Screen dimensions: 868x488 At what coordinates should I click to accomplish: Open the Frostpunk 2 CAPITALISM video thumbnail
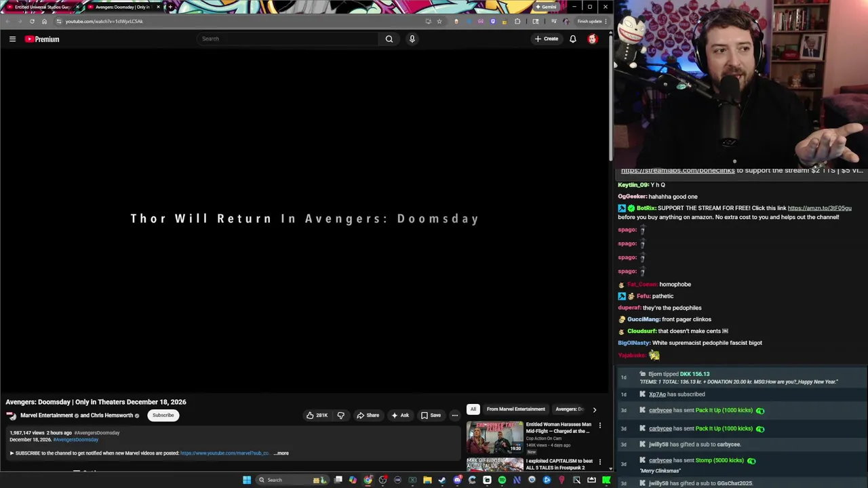(494, 464)
